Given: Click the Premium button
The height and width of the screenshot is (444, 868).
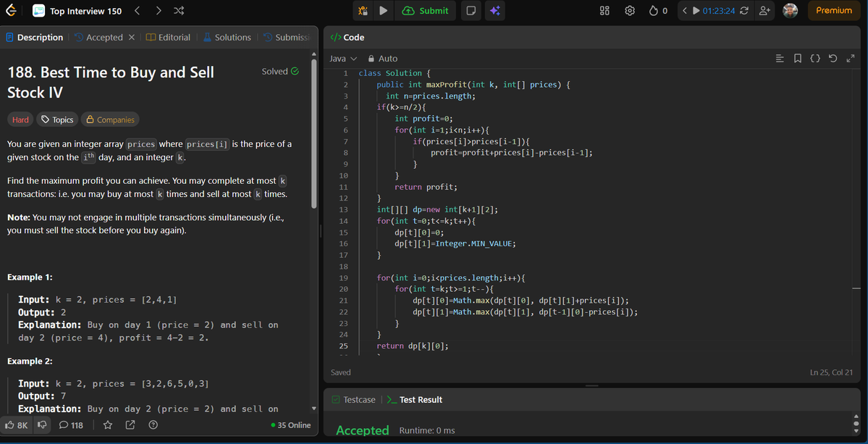Looking at the screenshot, I should click(834, 11).
